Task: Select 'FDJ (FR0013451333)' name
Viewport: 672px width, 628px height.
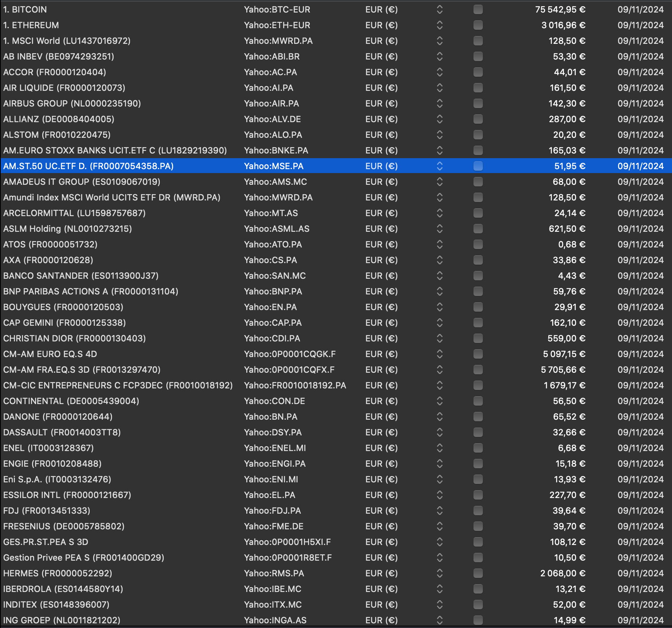Action: 47,511
